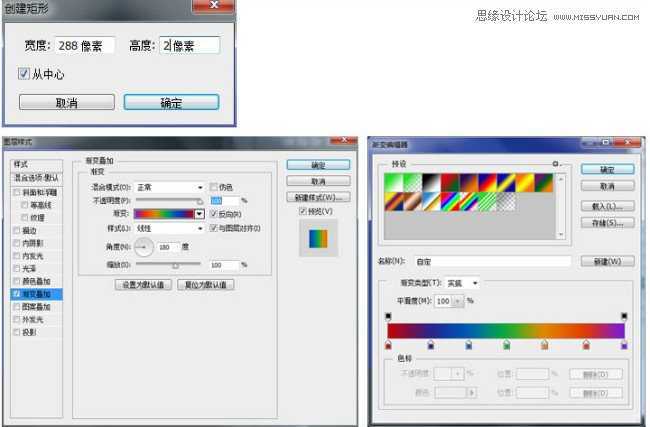Image resolution: width=650 pixels, height=427 pixels.
Task: Click the 复位为默认值 button
Action: point(206,285)
